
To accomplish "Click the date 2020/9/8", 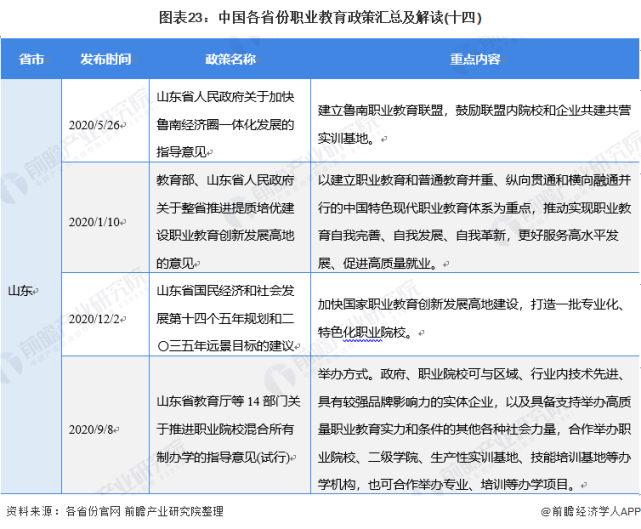I will 91,430.
